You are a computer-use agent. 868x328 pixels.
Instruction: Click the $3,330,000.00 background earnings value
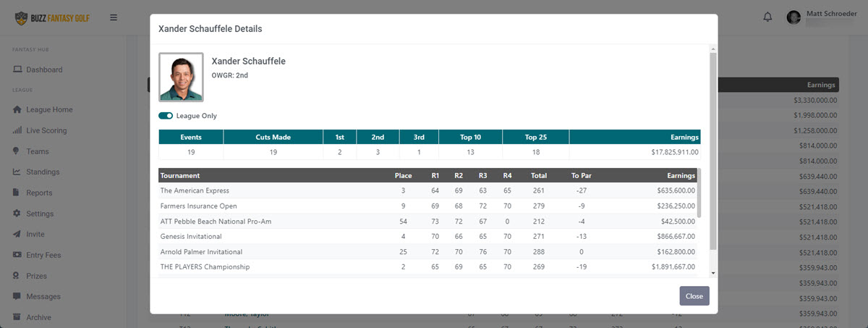pyautogui.click(x=815, y=100)
